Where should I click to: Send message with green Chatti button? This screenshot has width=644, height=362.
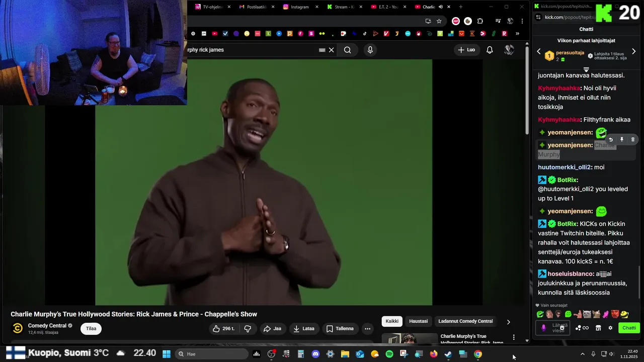(629, 328)
